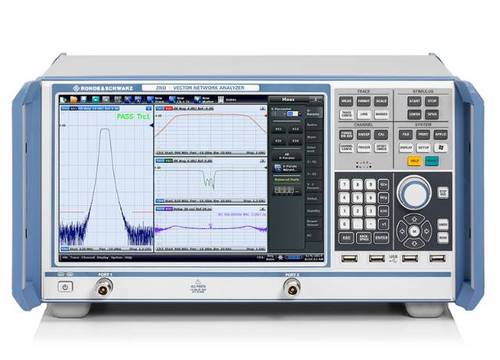Tap the left arrow navigation key
The width and height of the screenshot is (500, 360).
402,231
